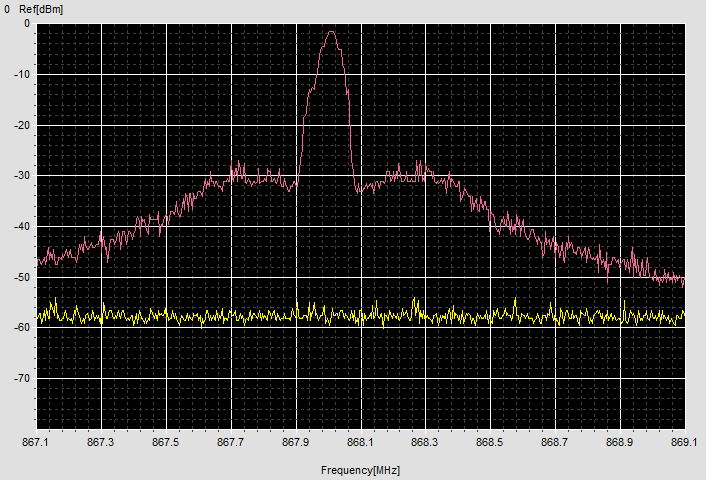Click the -30 dBm axis label
The width and height of the screenshot is (706, 480).
tap(22, 176)
